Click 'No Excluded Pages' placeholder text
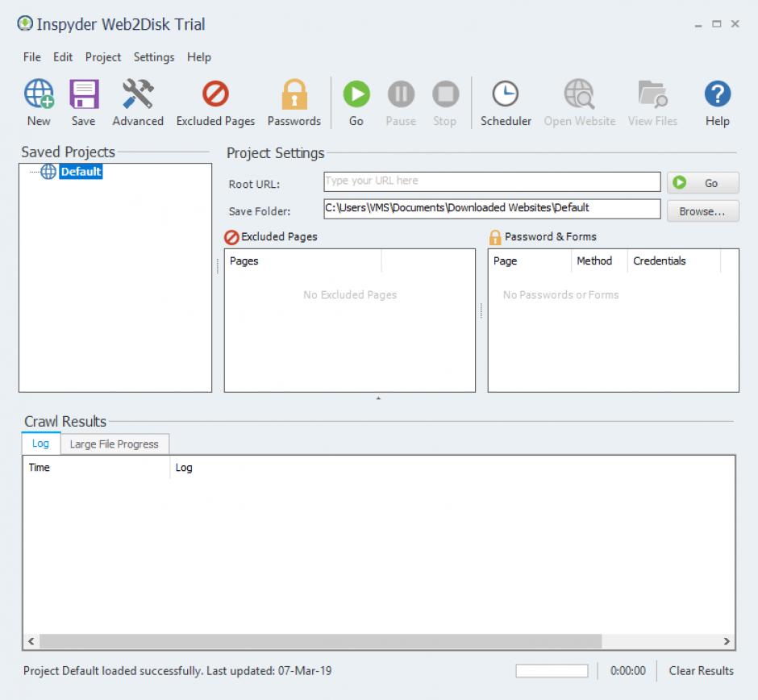 tap(350, 295)
